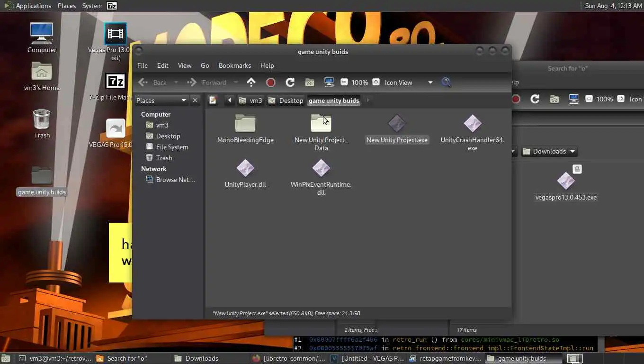Select the Vegas Pro 13.0 desktop shortcut
The width and height of the screenshot is (644, 364).
(x=109, y=42)
